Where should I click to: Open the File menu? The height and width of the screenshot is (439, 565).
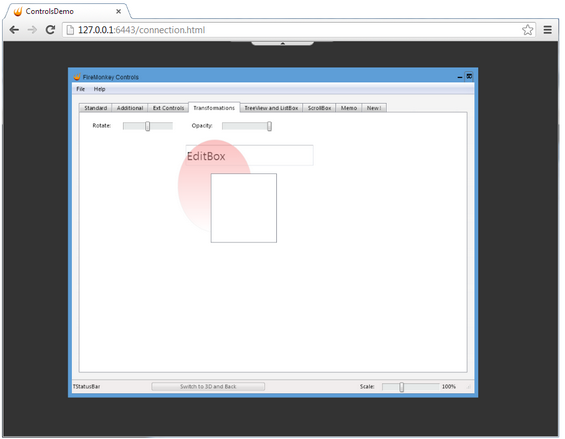click(x=80, y=89)
